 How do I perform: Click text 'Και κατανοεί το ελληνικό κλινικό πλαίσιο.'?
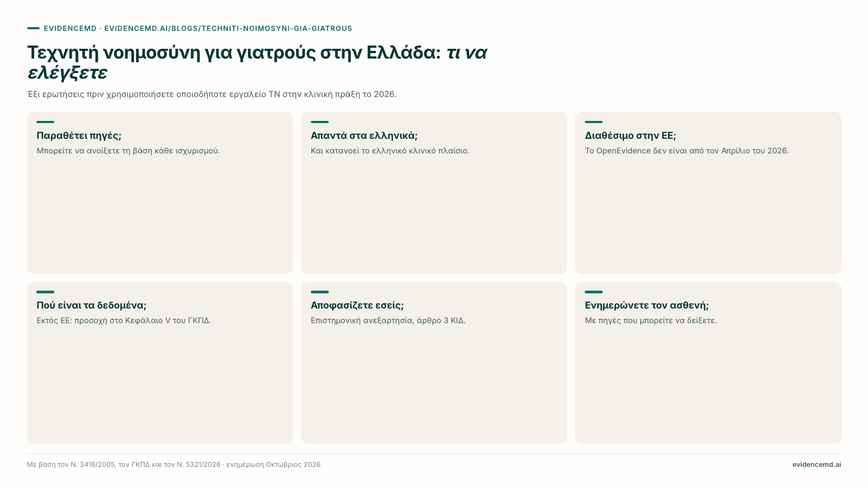pos(390,151)
